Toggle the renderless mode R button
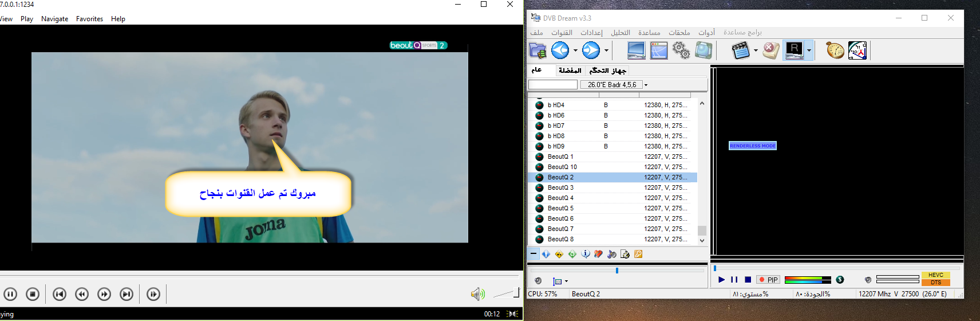980x321 pixels. click(x=794, y=51)
